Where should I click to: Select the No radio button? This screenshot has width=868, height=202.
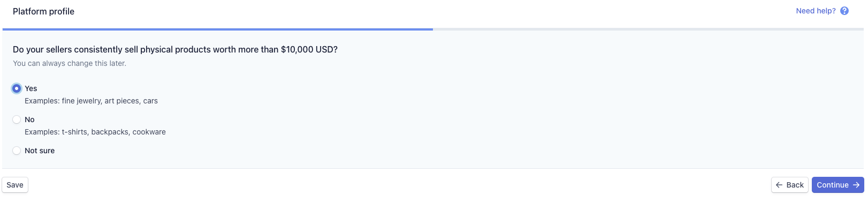point(17,119)
